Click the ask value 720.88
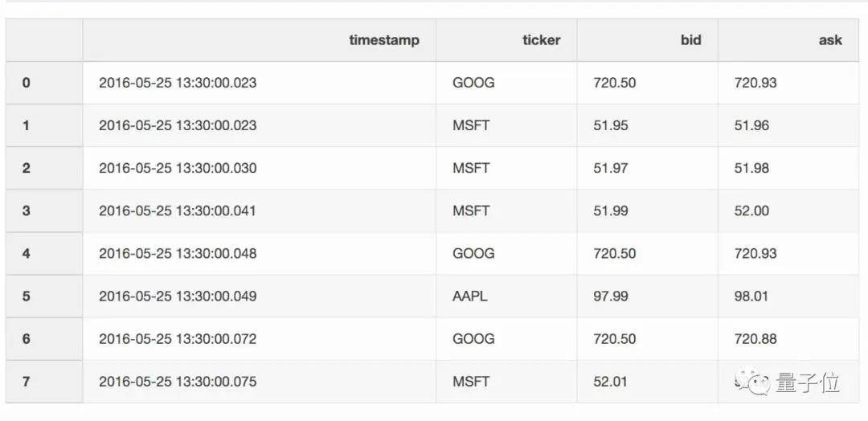 click(755, 338)
